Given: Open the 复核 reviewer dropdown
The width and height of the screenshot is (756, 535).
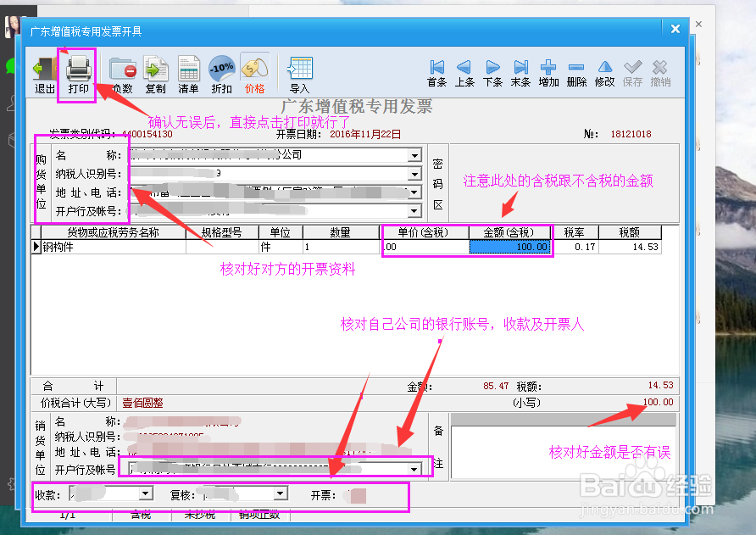Looking at the screenshot, I should click(281, 493).
